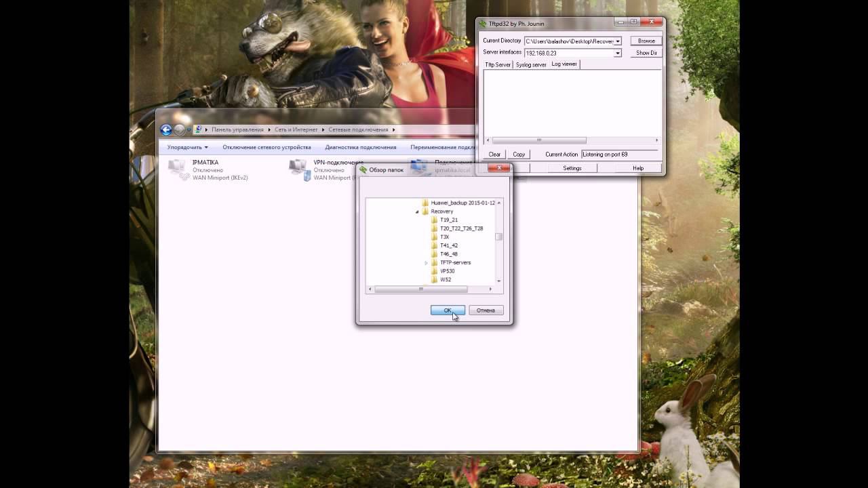This screenshot has height=488, width=868.
Task: Open the Server interfaces dropdown
Action: tap(618, 53)
